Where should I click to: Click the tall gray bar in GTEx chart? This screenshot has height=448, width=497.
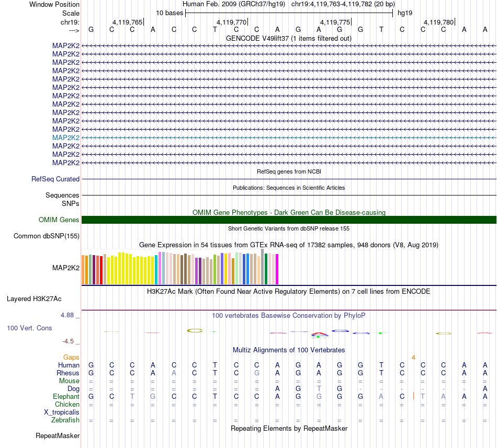click(263, 267)
